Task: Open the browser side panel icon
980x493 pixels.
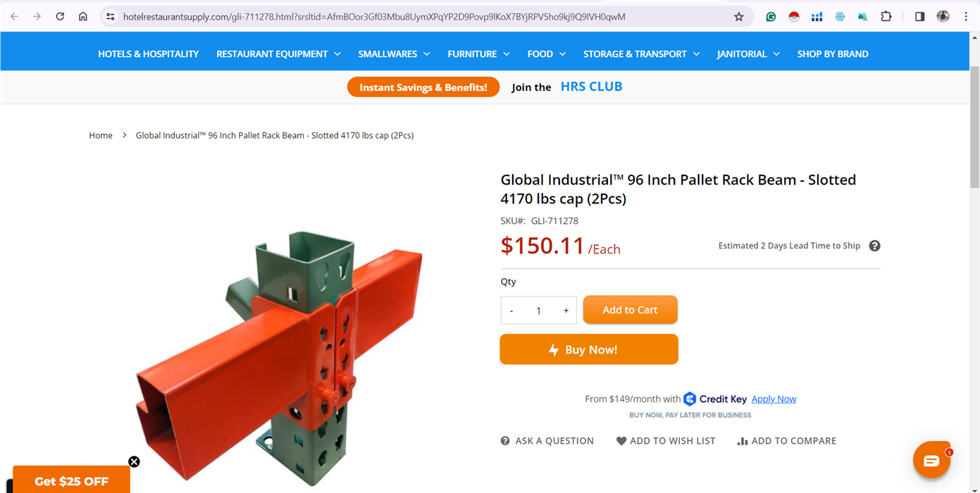Action: point(919,16)
